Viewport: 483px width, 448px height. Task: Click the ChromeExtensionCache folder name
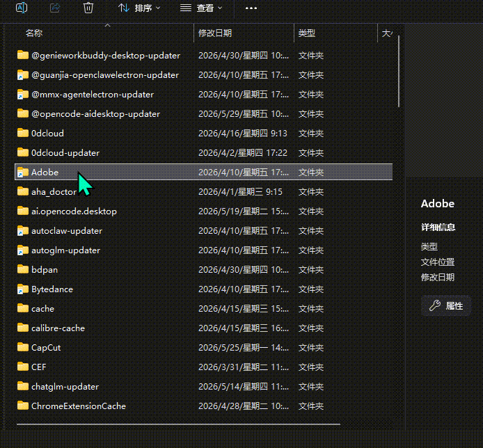tap(79, 406)
